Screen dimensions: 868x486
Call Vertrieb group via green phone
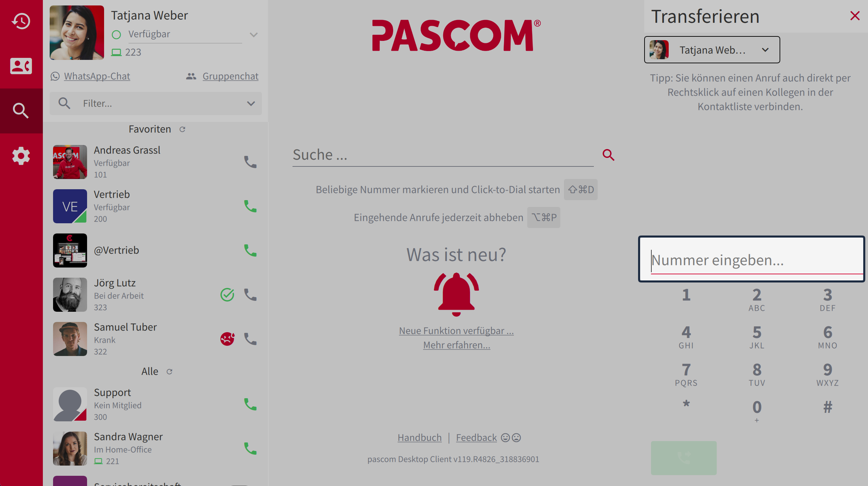coord(250,206)
